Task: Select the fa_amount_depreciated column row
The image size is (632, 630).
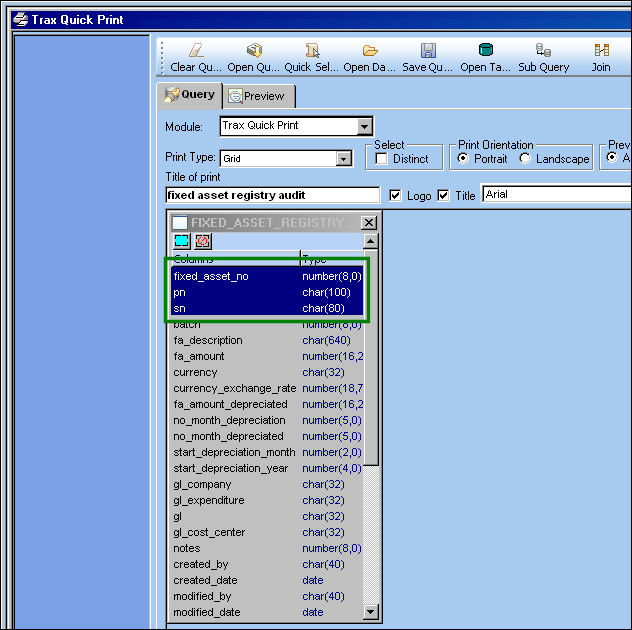Action: [x=268, y=404]
